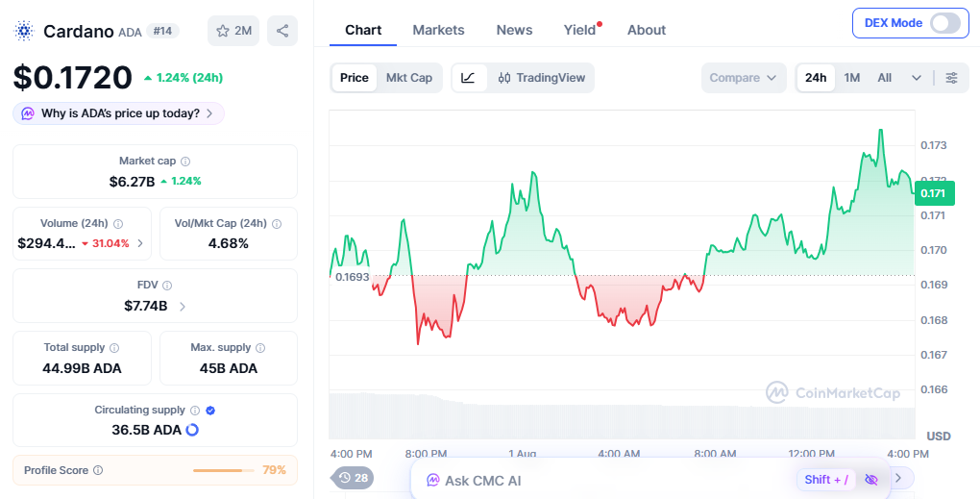Open 'Why is ADA's price up today?' explanation

119,113
